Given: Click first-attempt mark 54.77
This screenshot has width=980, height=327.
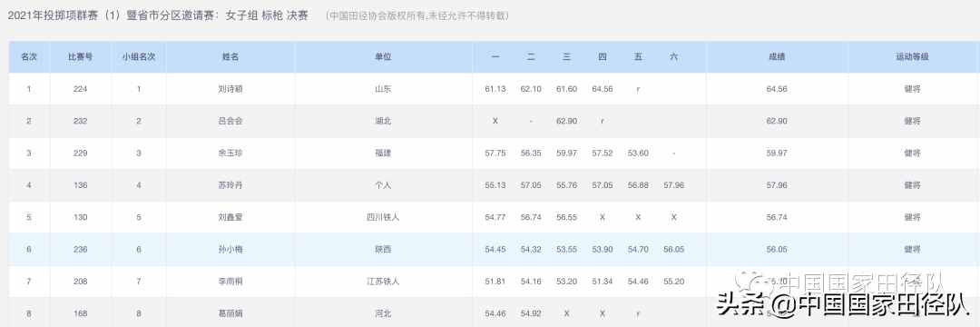Looking at the screenshot, I should pos(495,218).
